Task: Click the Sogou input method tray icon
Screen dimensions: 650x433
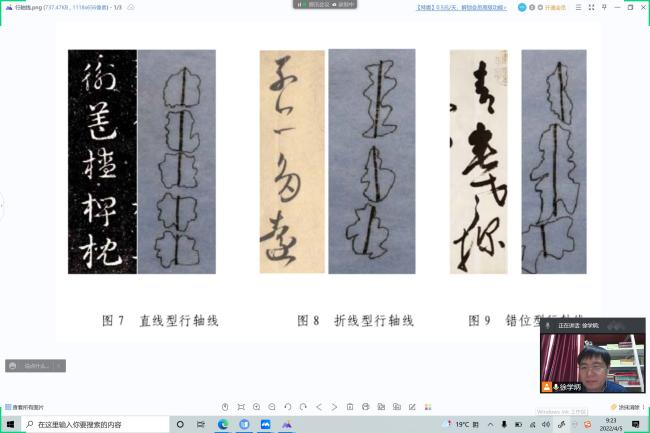Action: click(x=587, y=424)
